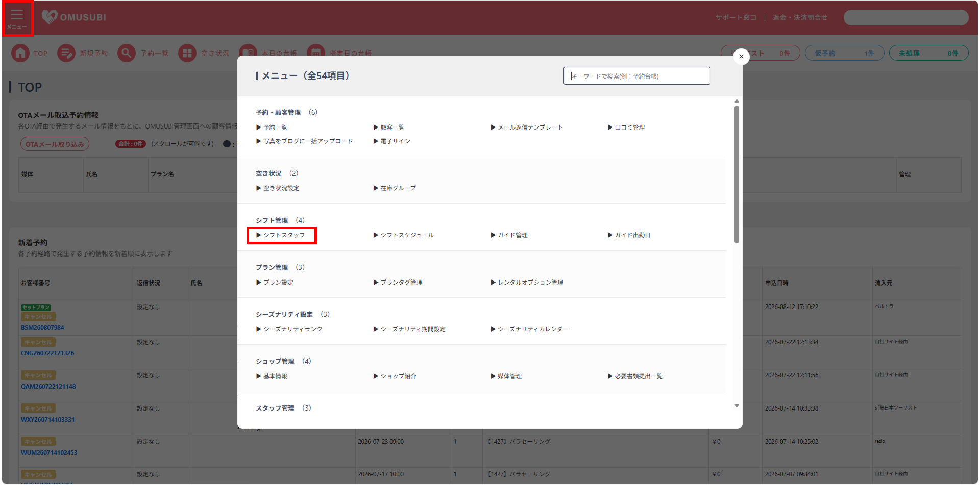
Task: Open シーズナリティ期間設定 menu item
Action: coord(410,329)
